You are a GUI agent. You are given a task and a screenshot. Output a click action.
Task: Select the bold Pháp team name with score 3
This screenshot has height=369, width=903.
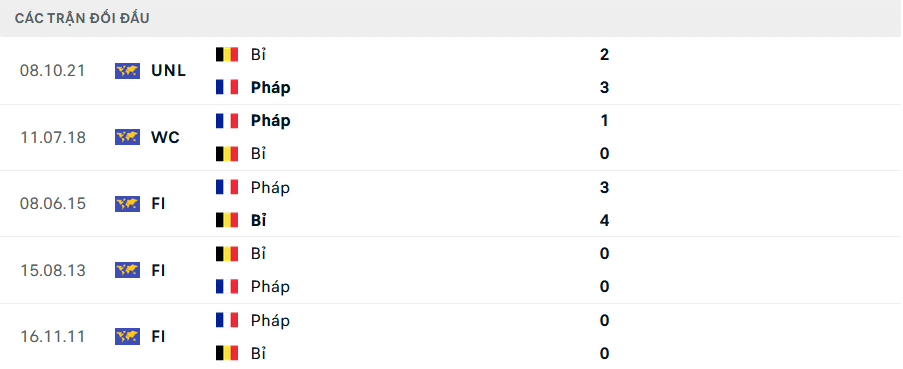click(x=271, y=88)
